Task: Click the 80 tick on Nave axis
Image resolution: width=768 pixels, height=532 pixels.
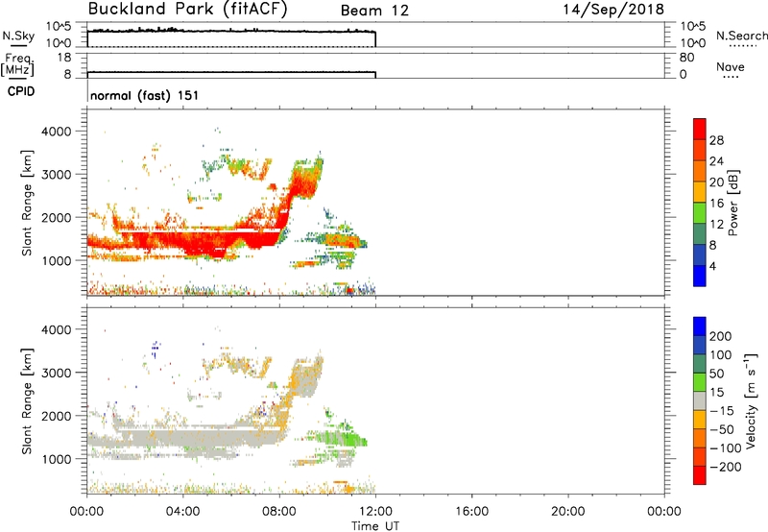Action: [686, 58]
